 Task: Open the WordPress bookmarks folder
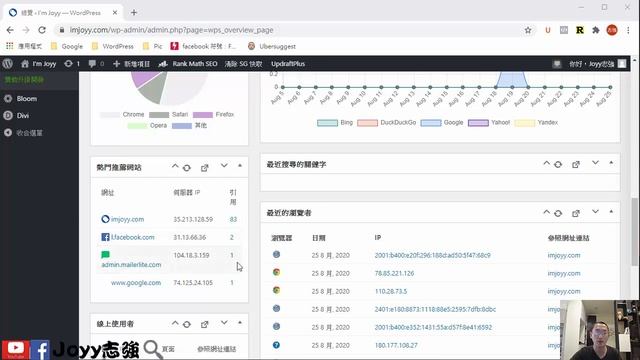(x=113, y=47)
